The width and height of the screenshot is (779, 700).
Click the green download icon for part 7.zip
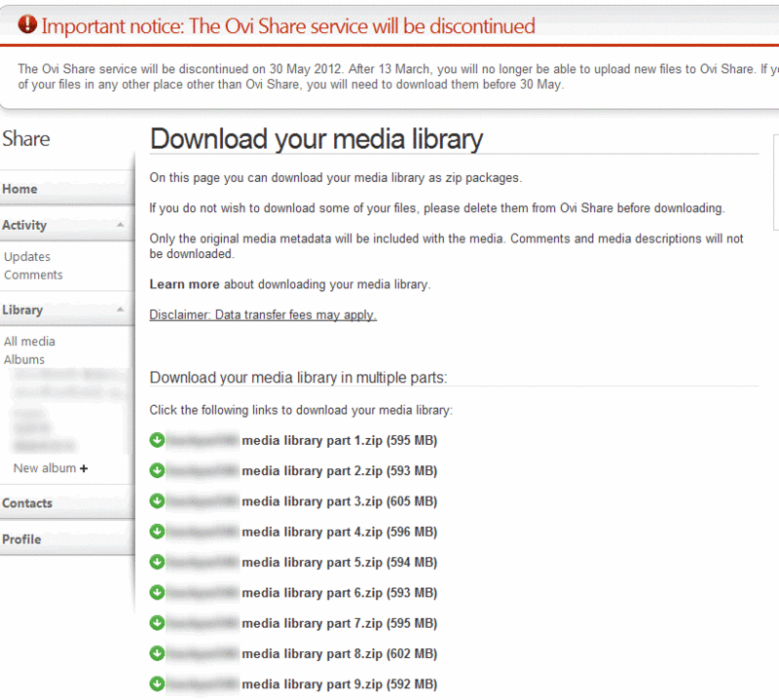pyautogui.click(x=157, y=623)
